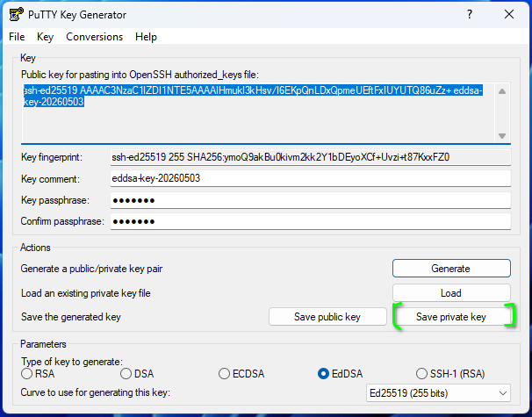Click the Confirm passphrase field
This screenshot has width=532, height=417.
(x=311, y=221)
